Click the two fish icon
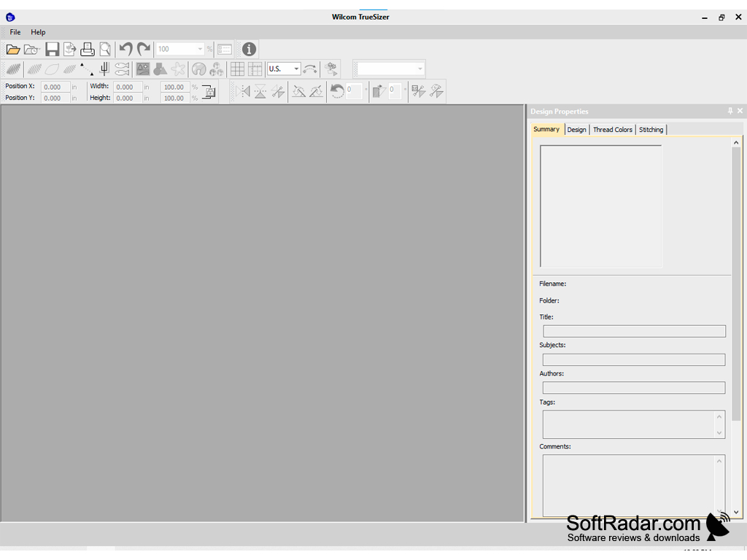The image size is (747, 560). [122, 69]
